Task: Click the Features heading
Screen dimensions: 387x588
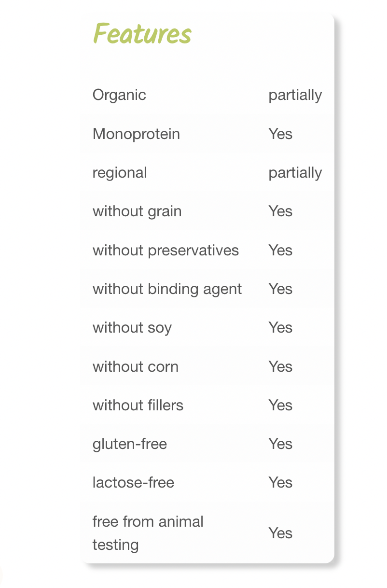Action: 142,34
